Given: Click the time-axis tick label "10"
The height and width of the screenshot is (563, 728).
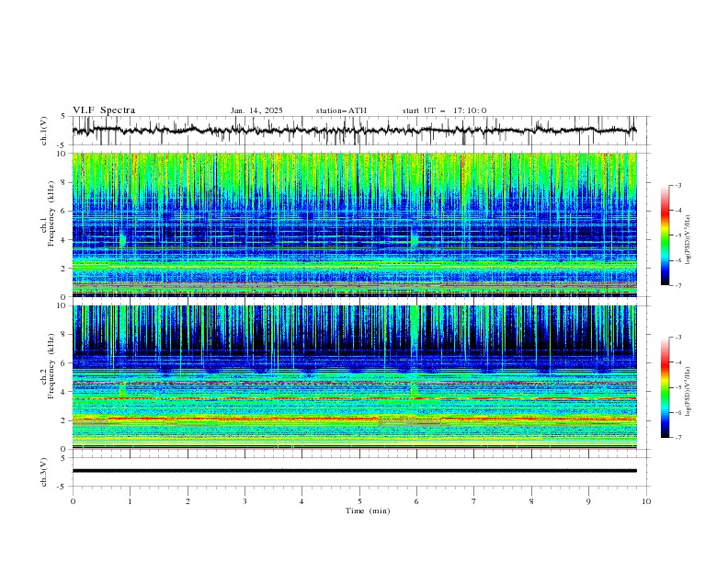Looking at the screenshot, I should (646, 501).
